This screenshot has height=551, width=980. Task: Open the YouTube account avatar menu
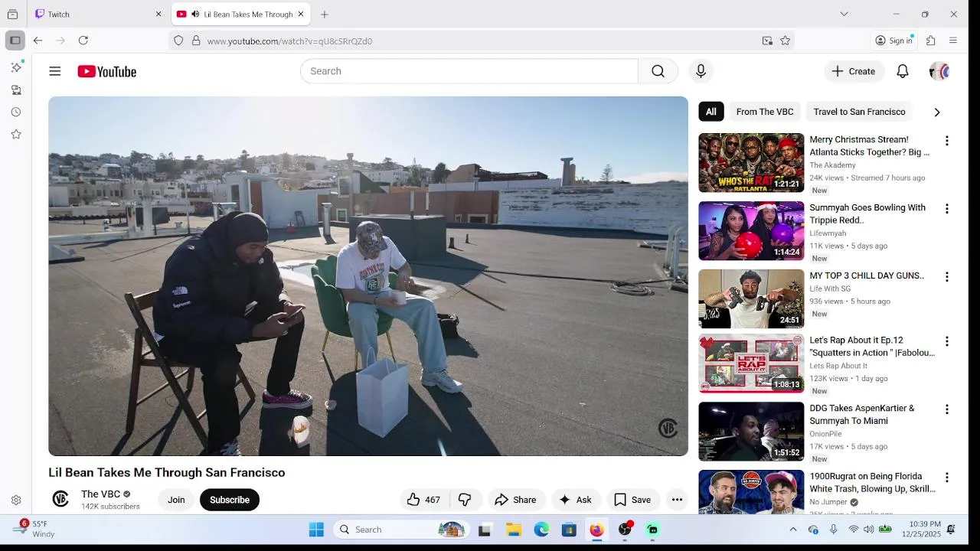tap(939, 71)
